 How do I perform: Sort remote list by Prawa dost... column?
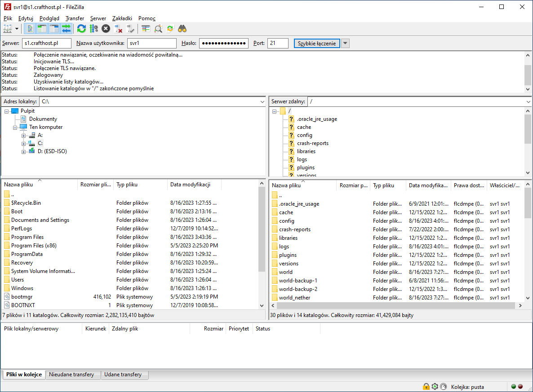coord(469,185)
